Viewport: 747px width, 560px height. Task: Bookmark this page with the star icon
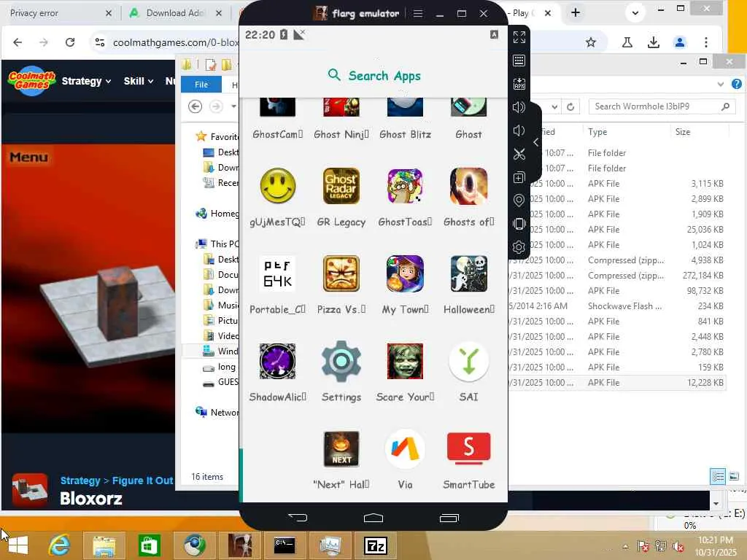[x=591, y=42]
